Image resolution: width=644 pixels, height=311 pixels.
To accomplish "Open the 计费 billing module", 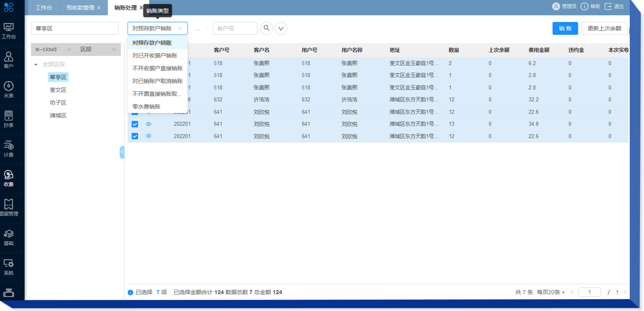I will point(8,149).
